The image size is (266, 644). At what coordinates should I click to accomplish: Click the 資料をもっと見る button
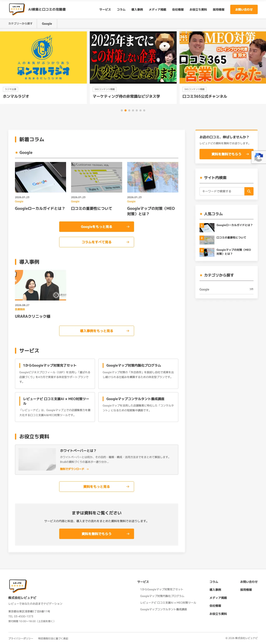pyautogui.click(x=96, y=487)
